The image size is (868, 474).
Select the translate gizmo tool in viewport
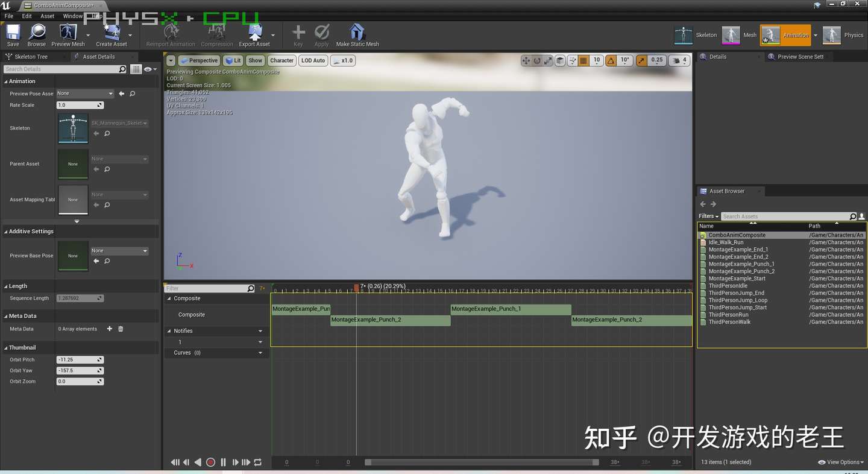[526, 60]
